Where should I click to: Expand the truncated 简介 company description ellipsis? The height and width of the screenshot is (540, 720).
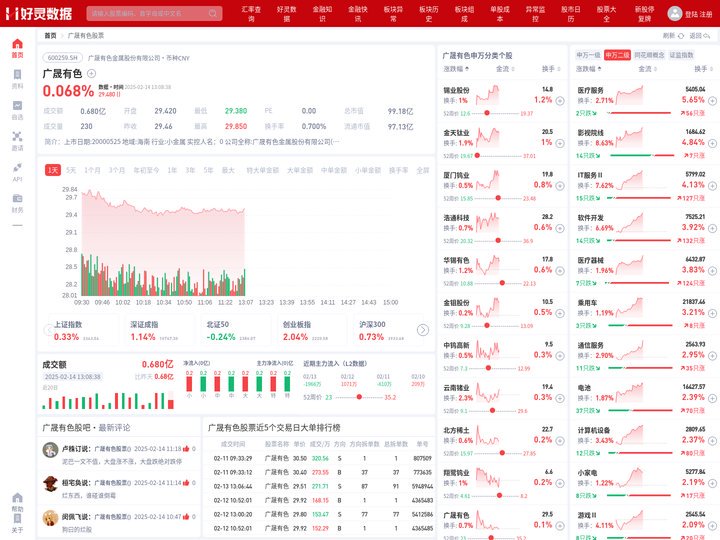click(335, 141)
